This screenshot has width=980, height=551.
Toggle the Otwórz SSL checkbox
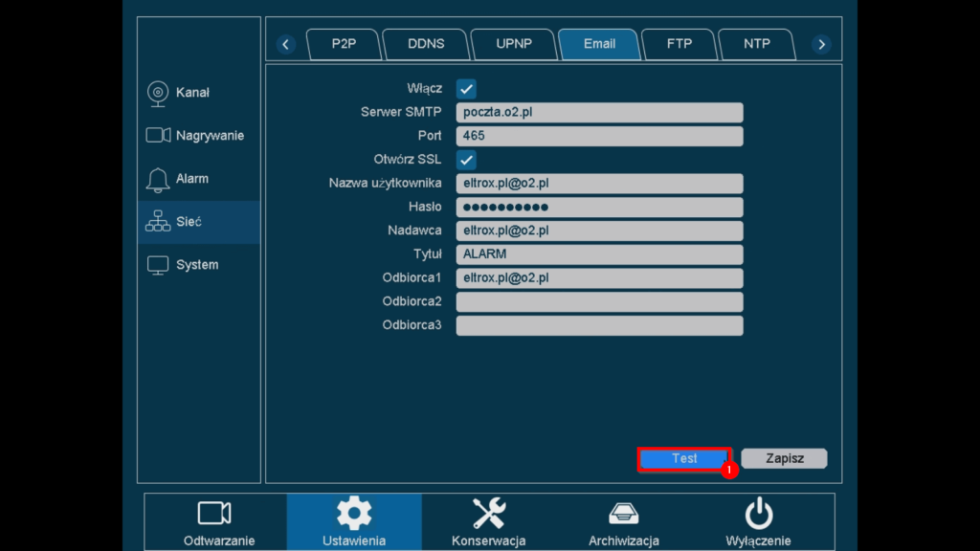point(465,159)
